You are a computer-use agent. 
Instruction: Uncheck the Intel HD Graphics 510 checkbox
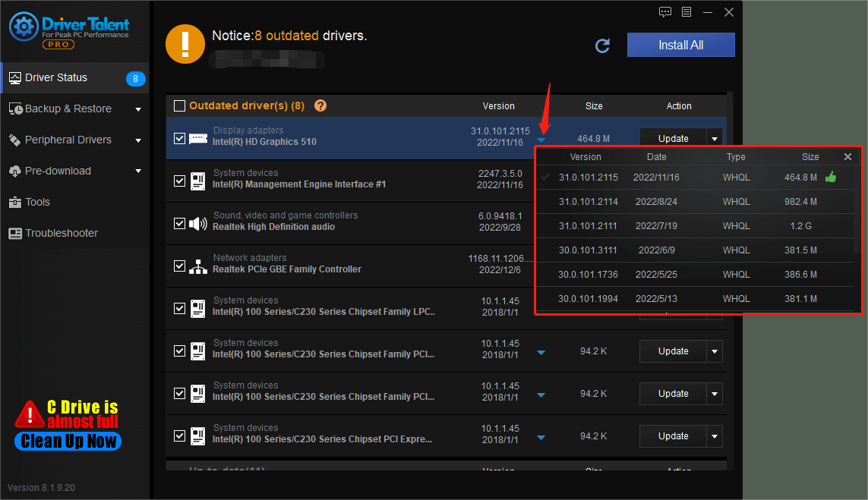179,138
